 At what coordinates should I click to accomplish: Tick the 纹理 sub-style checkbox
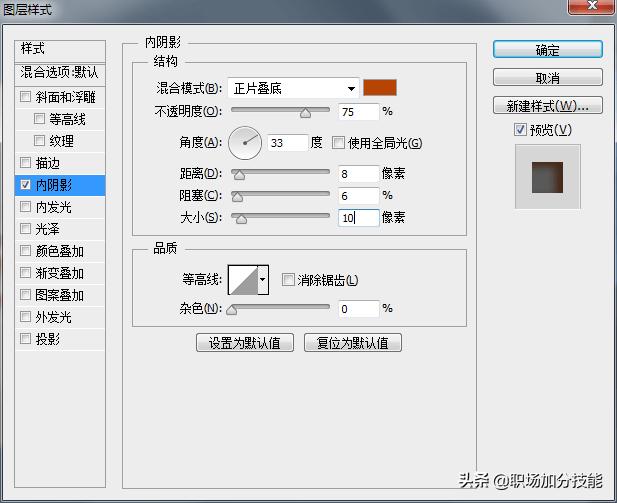coord(39,141)
